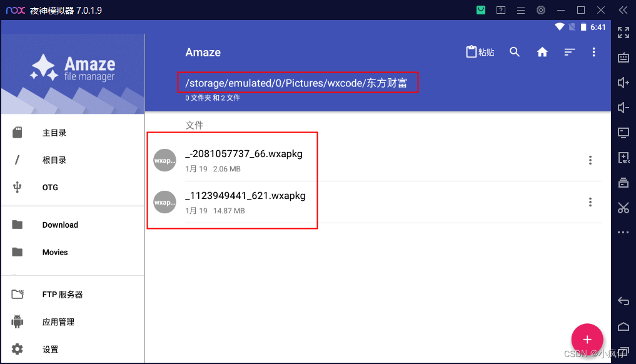Tap the red add floating button
Screen dimensions: 636x364
click(x=587, y=339)
